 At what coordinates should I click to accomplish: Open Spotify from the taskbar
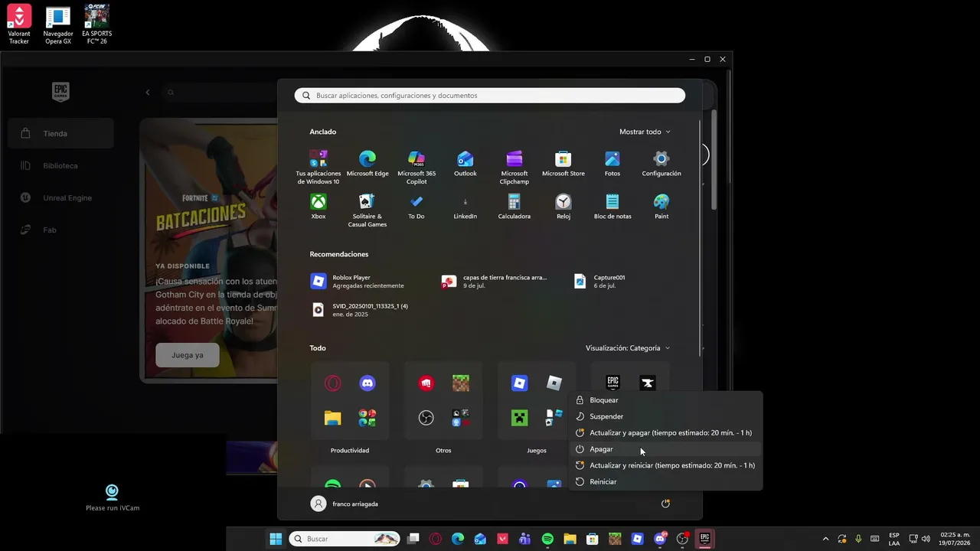547,539
